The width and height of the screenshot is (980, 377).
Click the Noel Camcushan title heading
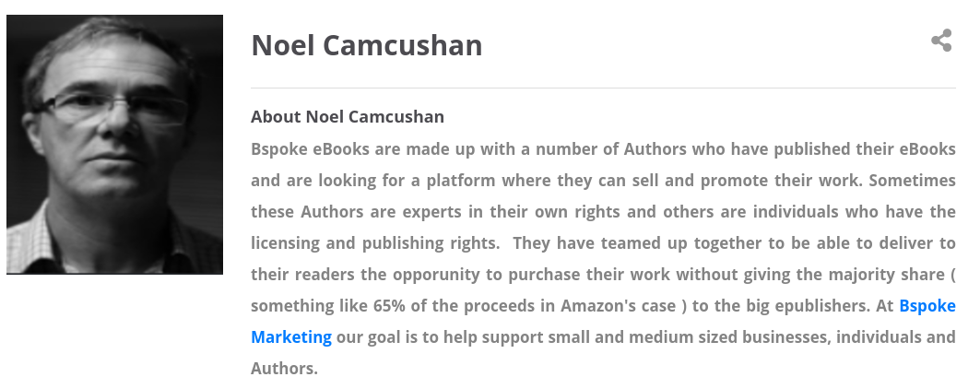pyautogui.click(x=366, y=45)
